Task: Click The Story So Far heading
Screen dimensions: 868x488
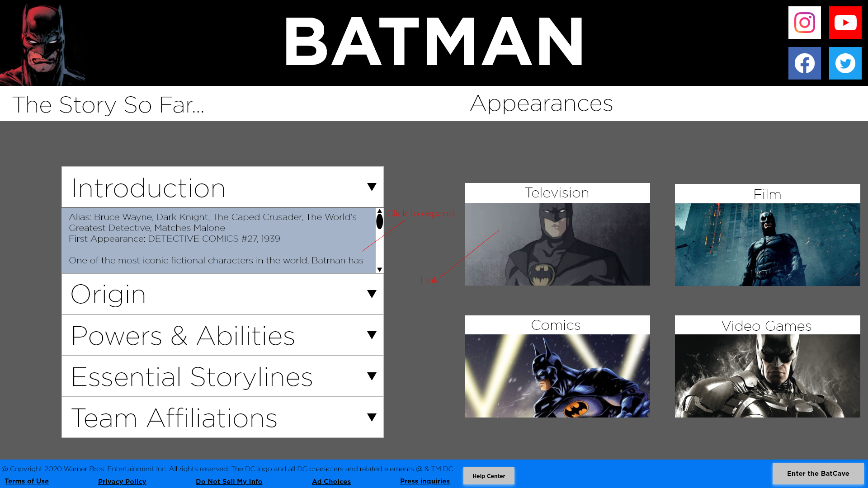Action: coord(108,105)
